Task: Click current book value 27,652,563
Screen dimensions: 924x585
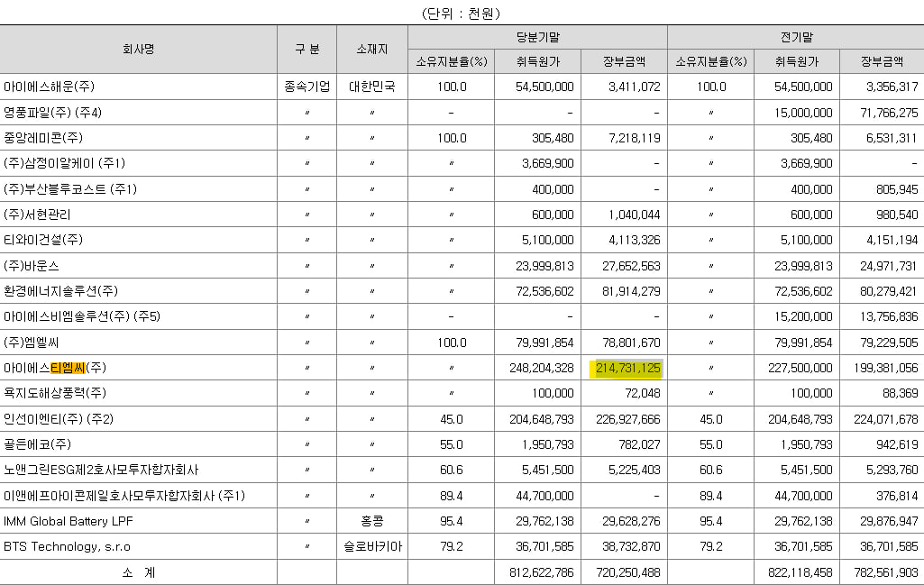Action: 631,266
